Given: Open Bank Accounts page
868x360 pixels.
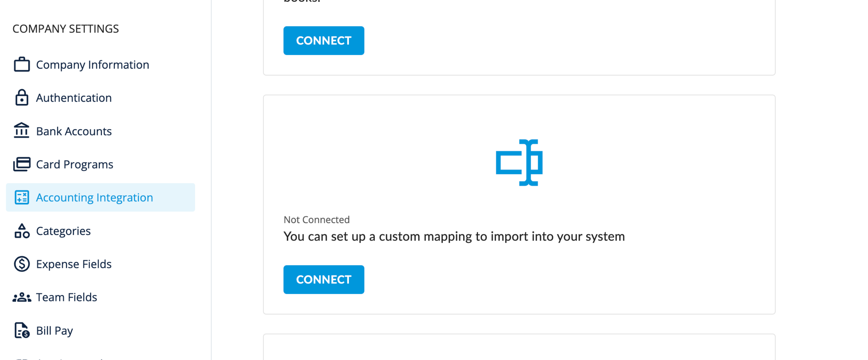Looking at the screenshot, I should click(100, 131).
